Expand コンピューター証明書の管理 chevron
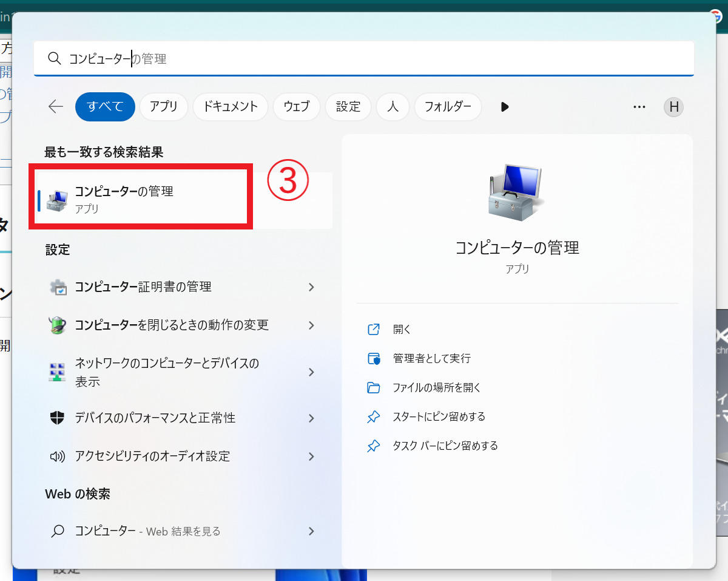The width and height of the screenshot is (728, 581). (311, 287)
